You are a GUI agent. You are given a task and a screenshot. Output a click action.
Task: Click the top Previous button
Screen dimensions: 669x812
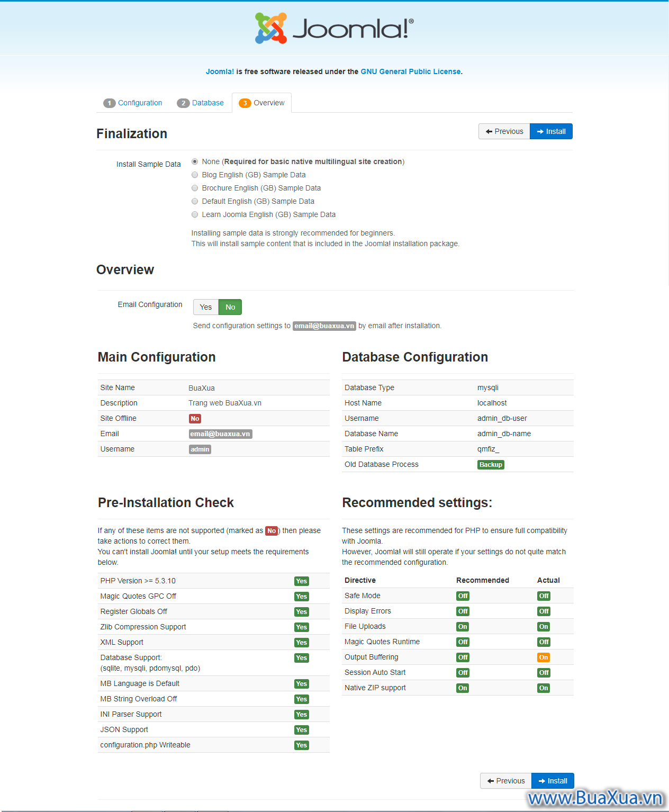[504, 131]
